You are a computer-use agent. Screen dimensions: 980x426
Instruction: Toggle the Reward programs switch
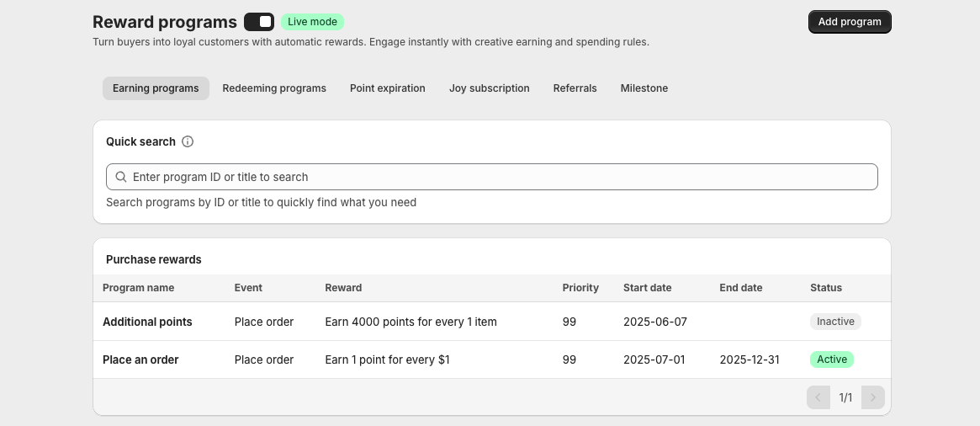(x=259, y=22)
